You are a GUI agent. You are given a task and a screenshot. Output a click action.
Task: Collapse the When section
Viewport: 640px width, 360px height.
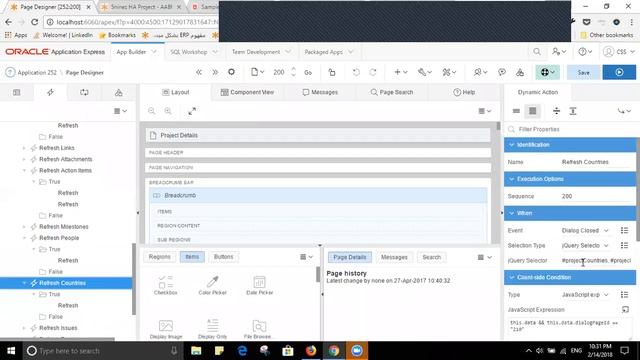[511, 213]
